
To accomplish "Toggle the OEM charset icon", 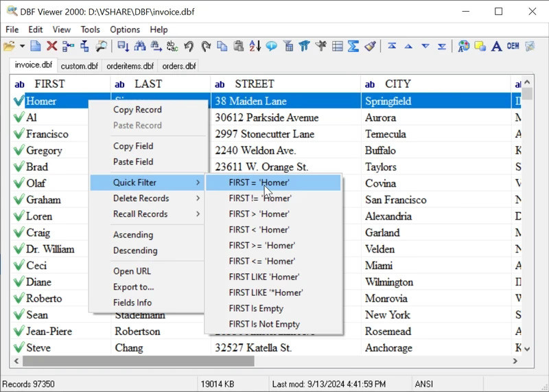I will click(513, 46).
